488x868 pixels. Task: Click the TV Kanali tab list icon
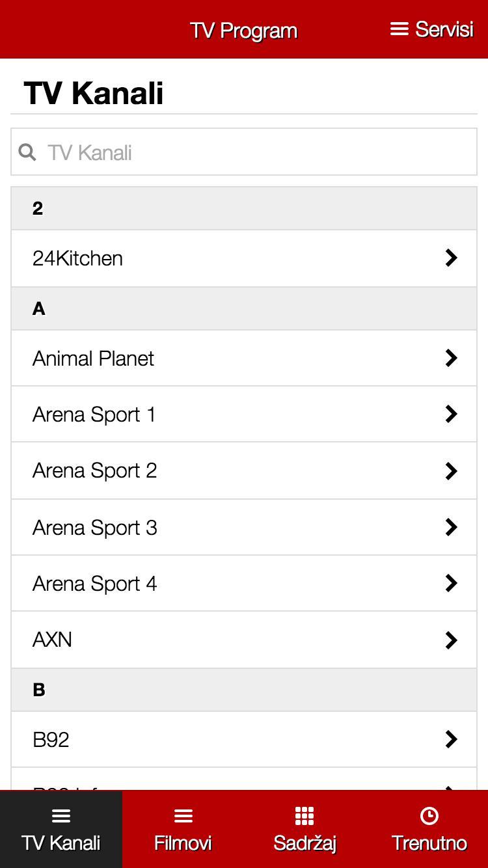pos(61,816)
